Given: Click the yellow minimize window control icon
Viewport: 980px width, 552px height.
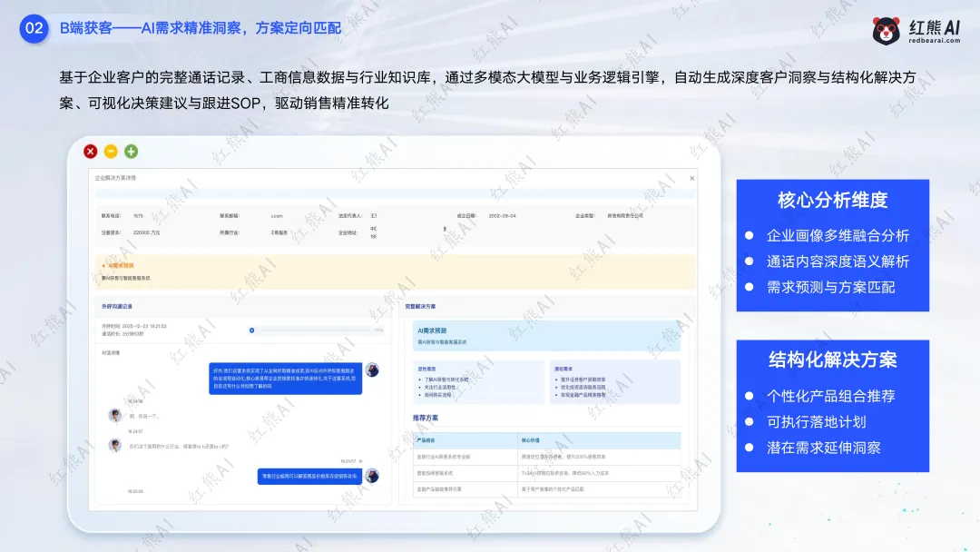Looking at the screenshot, I should (110, 149).
